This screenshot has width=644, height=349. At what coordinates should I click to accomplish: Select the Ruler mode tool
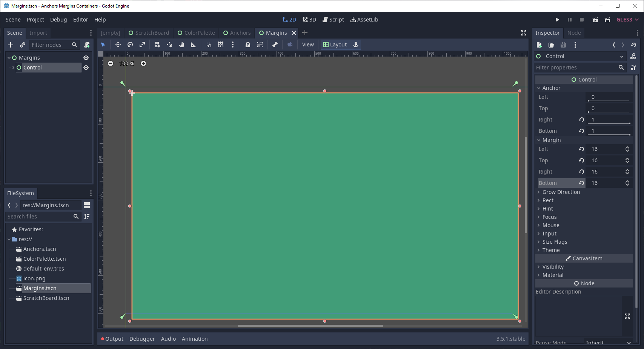pos(193,45)
